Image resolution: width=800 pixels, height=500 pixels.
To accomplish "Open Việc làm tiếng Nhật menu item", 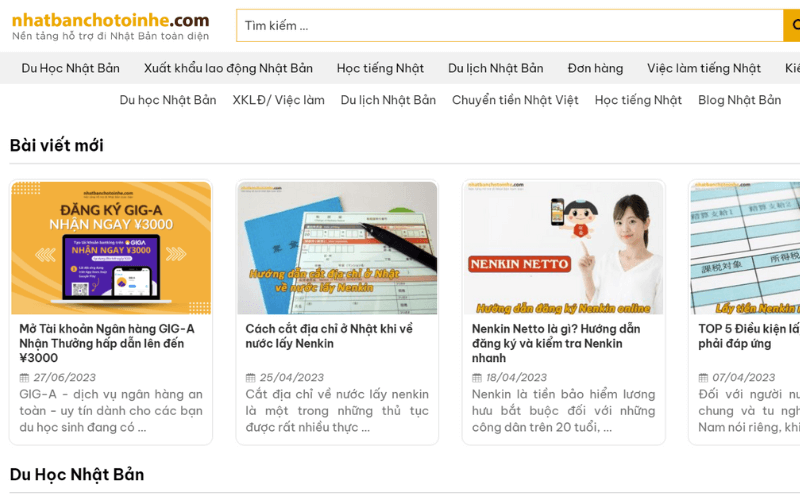I will click(x=703, y=68).
